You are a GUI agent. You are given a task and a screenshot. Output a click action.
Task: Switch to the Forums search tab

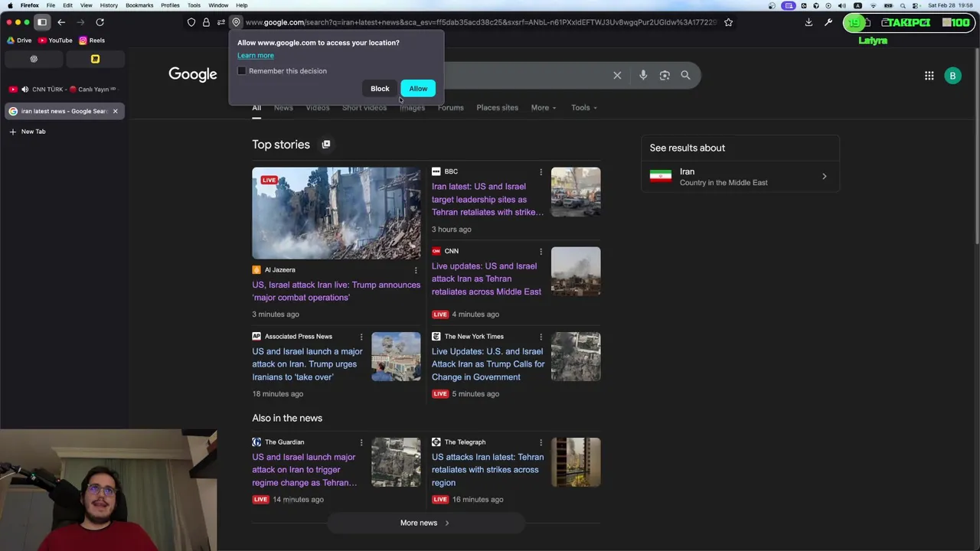pyautogui.click(x=450, y=108)
